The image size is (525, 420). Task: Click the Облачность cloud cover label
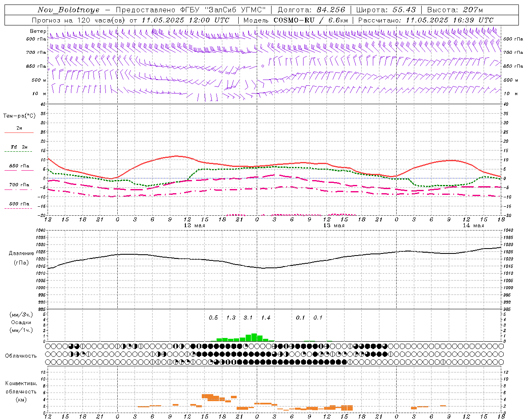(21, 356)
